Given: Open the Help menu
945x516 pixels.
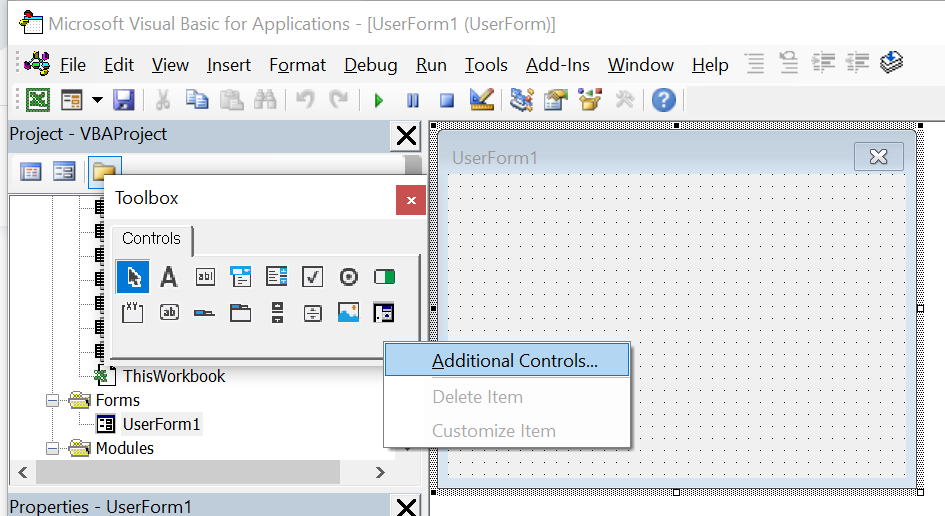Looking at the screenshot, I should pos(710,64).
